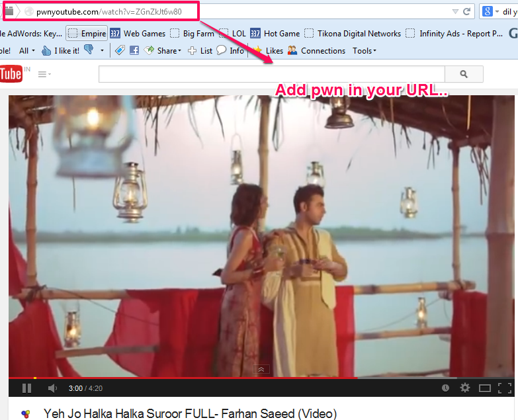This screenshot has height=420, width=518.
Task: Click the Watch Later clock icon
Action: coord(445,388)
